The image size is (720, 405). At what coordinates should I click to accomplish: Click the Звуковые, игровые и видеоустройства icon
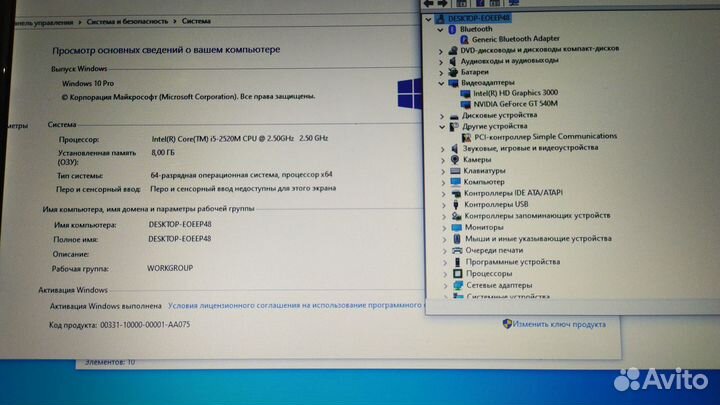coord(455,148)
